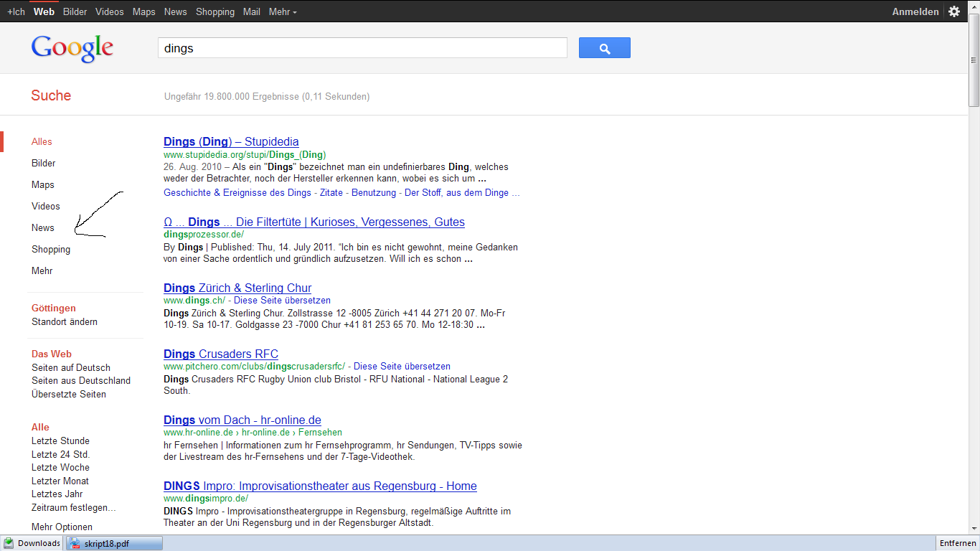Open 'Geschichte & Ereignisse des Dings' sitelink
This screenshot has width=980, height=551.
click(x=237, y=192)
